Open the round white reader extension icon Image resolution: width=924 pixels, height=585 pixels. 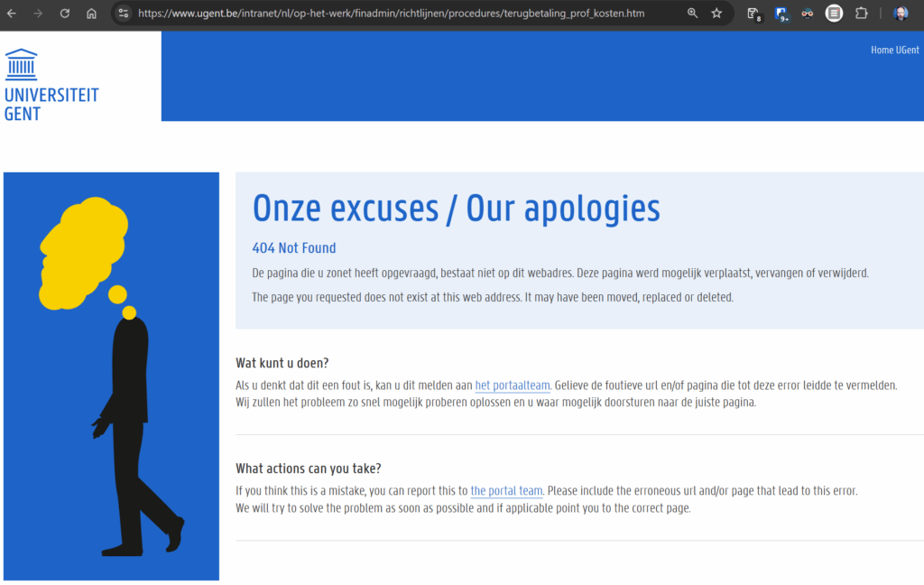point(834,13)
